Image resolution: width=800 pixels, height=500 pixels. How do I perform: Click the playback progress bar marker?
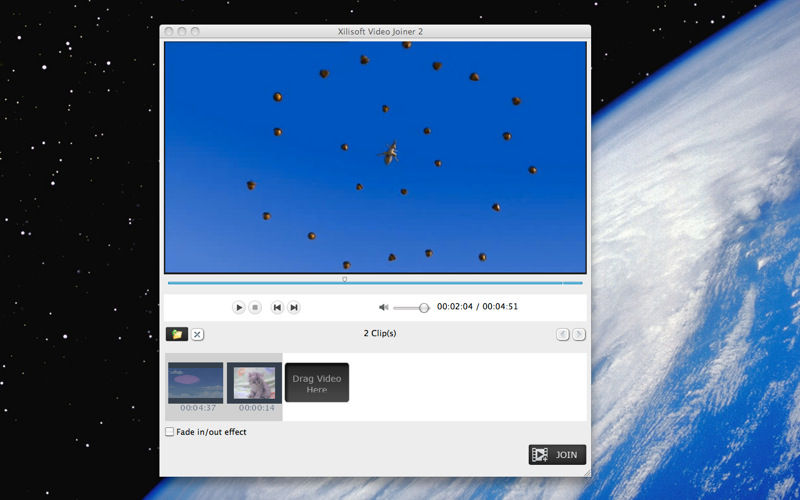click(x=344, y=280)
